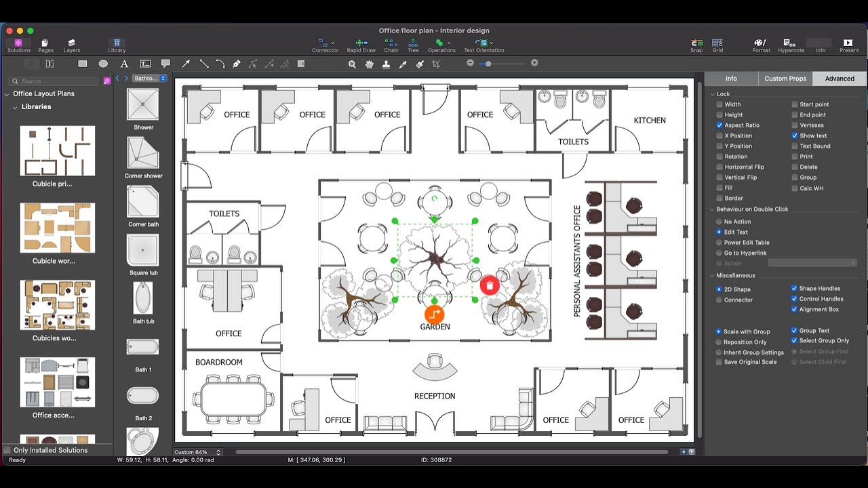Open the Solutions panel
The height and width of the screenshot is (488, 868).
click(x=18, y=45)
